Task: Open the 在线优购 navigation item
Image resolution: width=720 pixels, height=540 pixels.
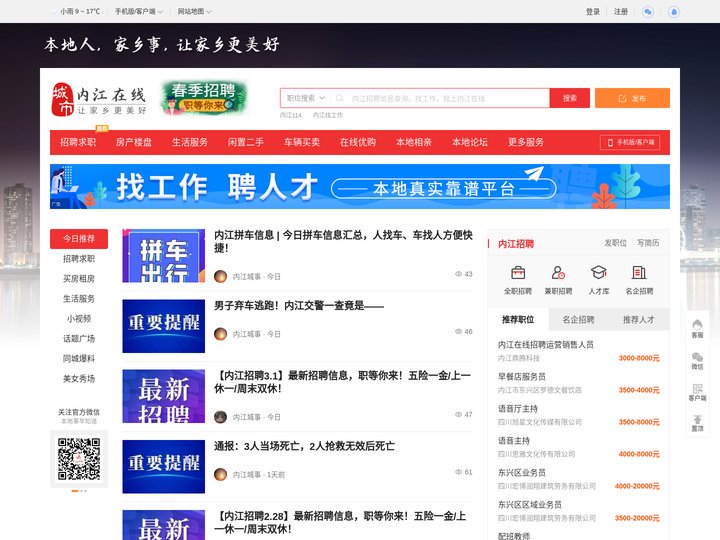Action: pyautogui.click(x=358, y=142)
